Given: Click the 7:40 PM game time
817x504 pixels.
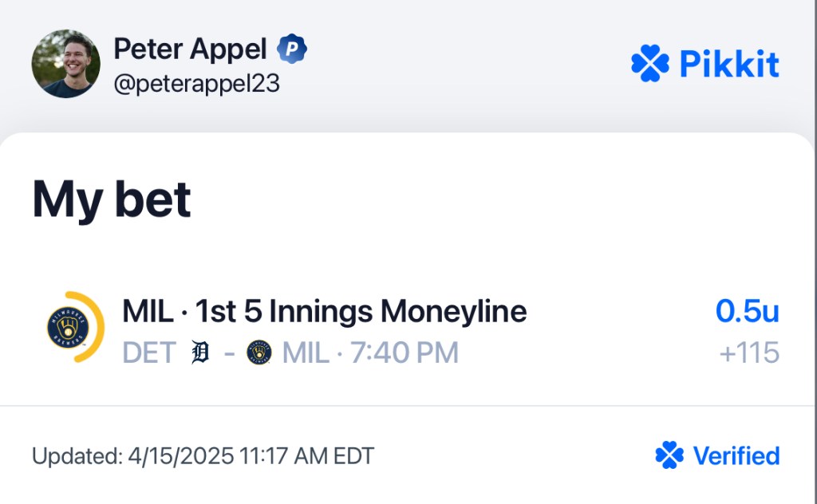Looking at the screenshot, I should [405, 352].
